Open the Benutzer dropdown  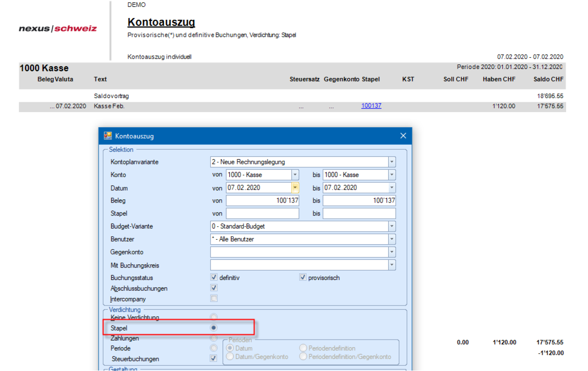[392, 239]
